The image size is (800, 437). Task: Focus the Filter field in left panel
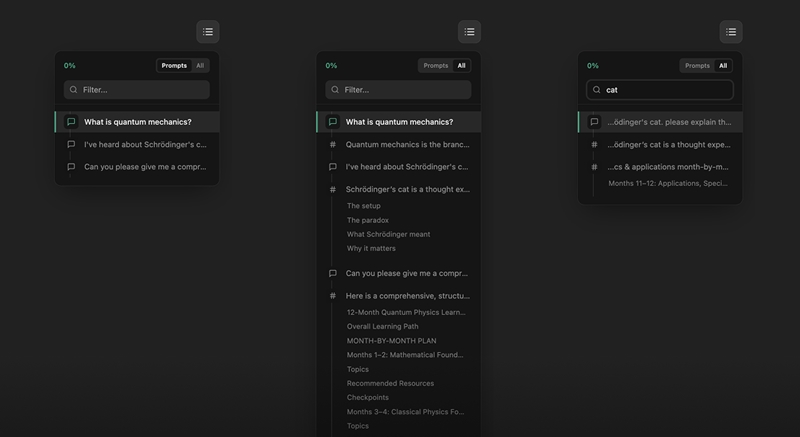pos(137,90)
